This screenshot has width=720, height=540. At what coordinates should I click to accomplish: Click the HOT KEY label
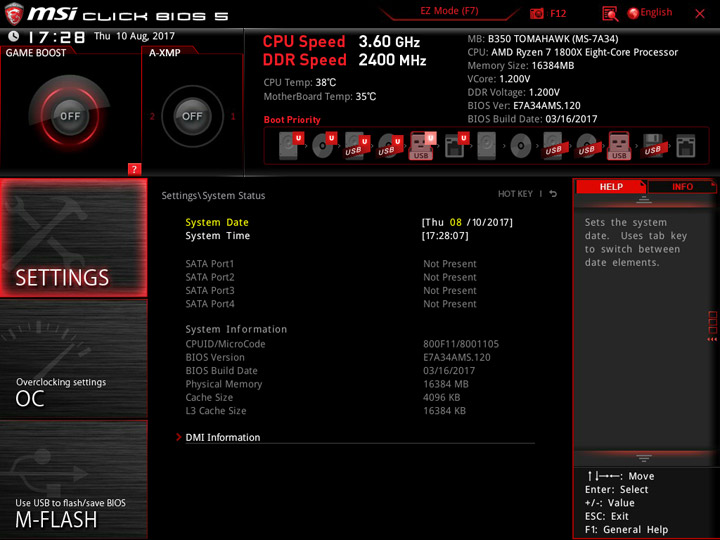[515, 194]
